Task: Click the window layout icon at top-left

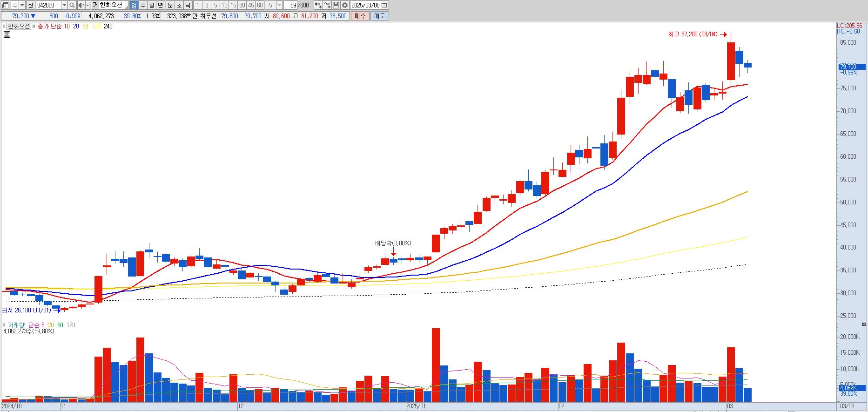Action: point(5,5)
